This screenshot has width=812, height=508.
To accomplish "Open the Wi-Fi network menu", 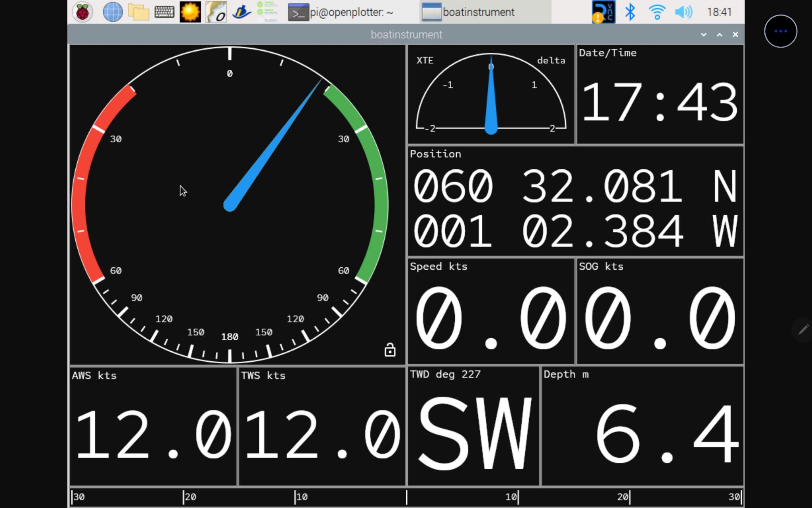I will click(x=657, y=12).
